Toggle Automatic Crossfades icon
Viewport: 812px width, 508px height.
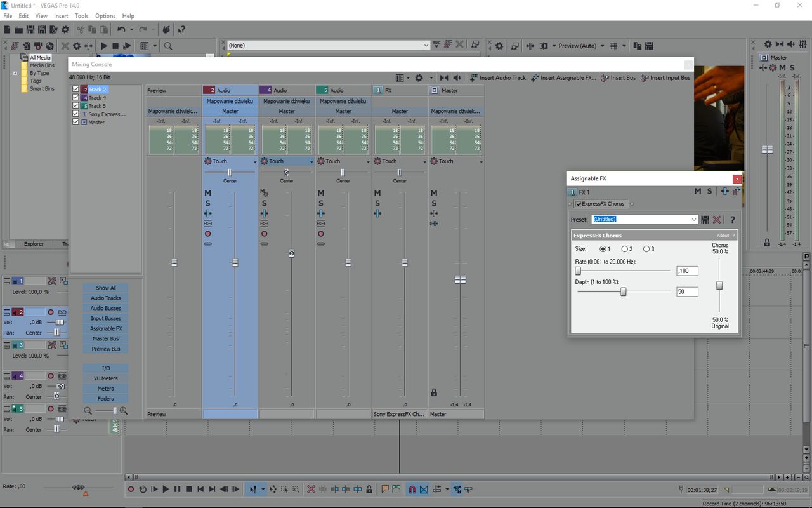(x=424, y=489)
